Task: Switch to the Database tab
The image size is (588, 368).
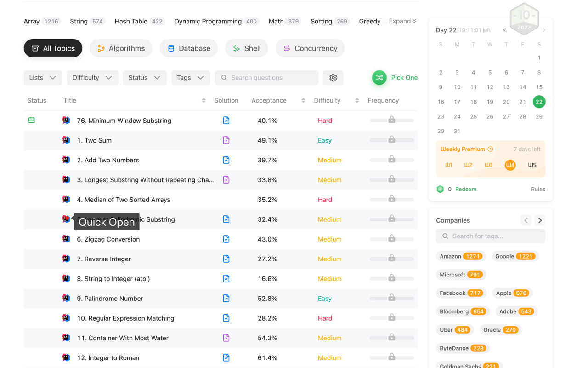Action: 188,48
